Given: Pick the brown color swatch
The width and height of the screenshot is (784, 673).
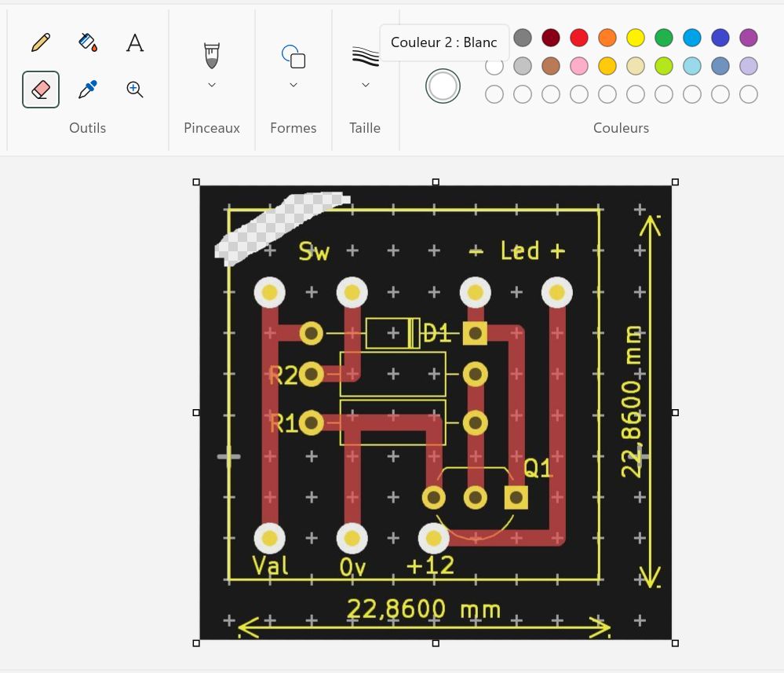Looking at the screenshot, I should click(550, 66).
